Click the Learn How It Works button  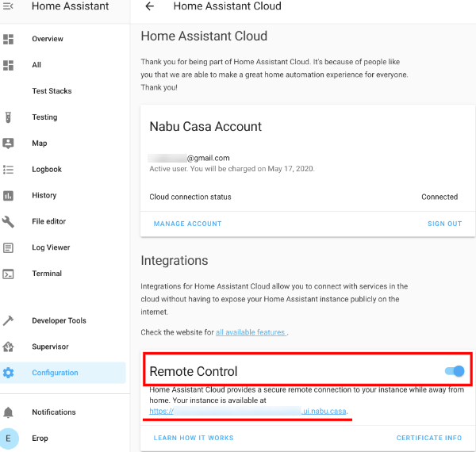click(x=194, y=438)
